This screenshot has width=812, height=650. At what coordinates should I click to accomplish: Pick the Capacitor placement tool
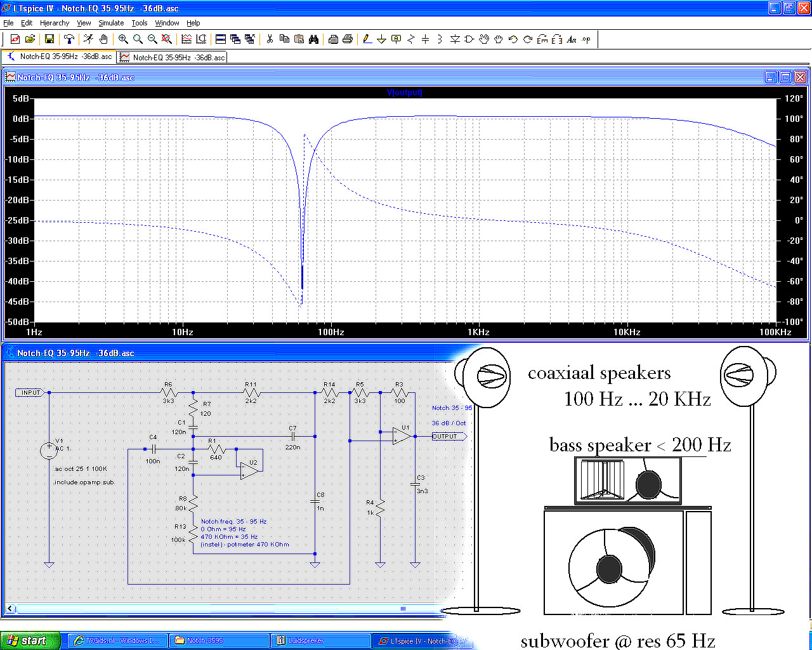[426, 39]
